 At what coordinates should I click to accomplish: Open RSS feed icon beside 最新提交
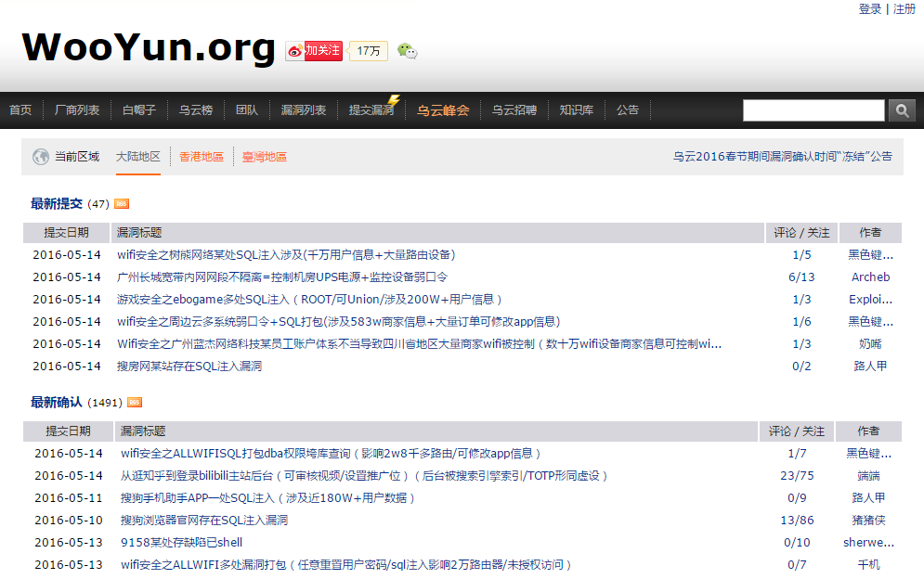click(122, 204)
